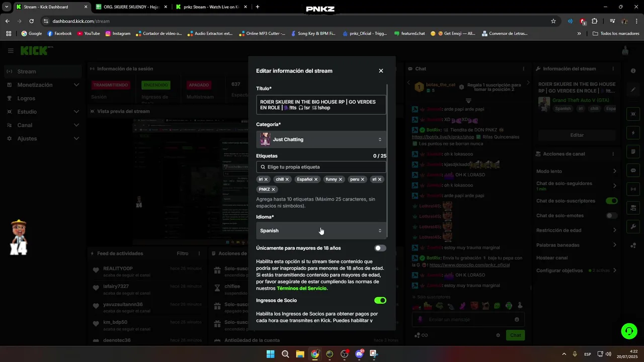Open File Explorer from taskbar
644x362 pixels.
coord(300,354)
